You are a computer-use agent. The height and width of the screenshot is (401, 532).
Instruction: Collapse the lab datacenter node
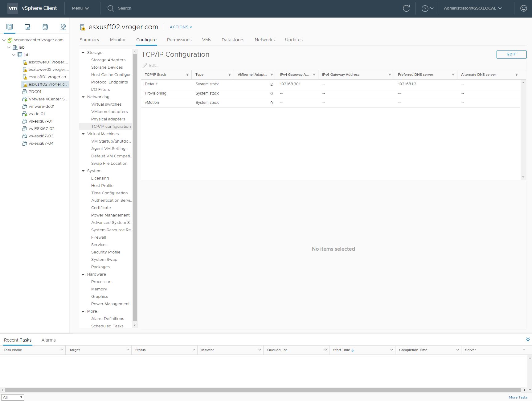click(9, 47)
